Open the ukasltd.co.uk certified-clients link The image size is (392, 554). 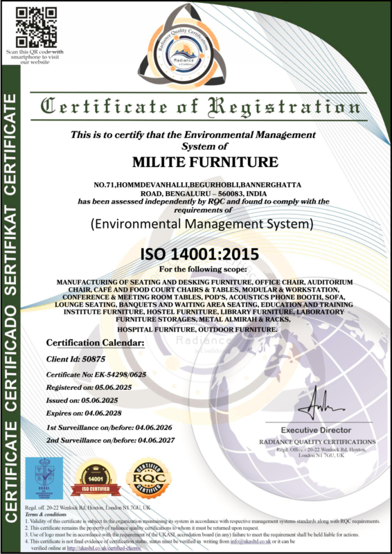tap(104, 548)
